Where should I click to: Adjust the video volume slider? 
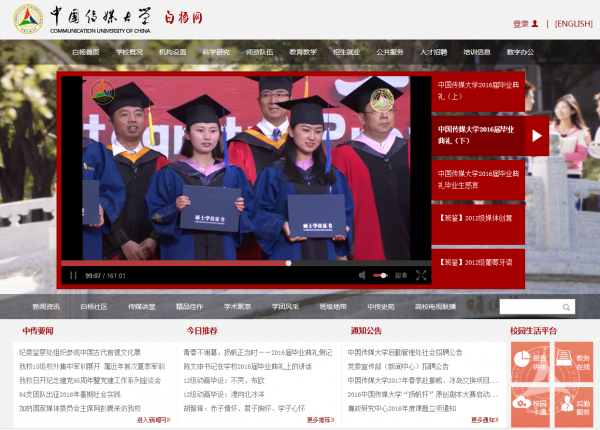(x=380, y=275)
